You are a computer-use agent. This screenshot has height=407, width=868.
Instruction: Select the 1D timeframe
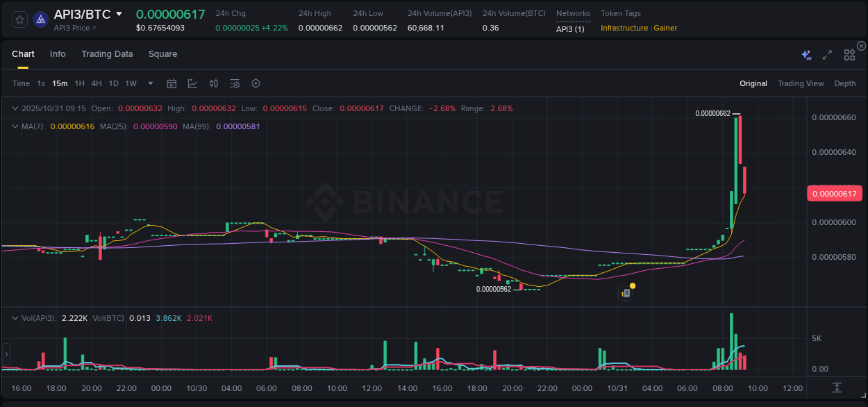(113, 83)
